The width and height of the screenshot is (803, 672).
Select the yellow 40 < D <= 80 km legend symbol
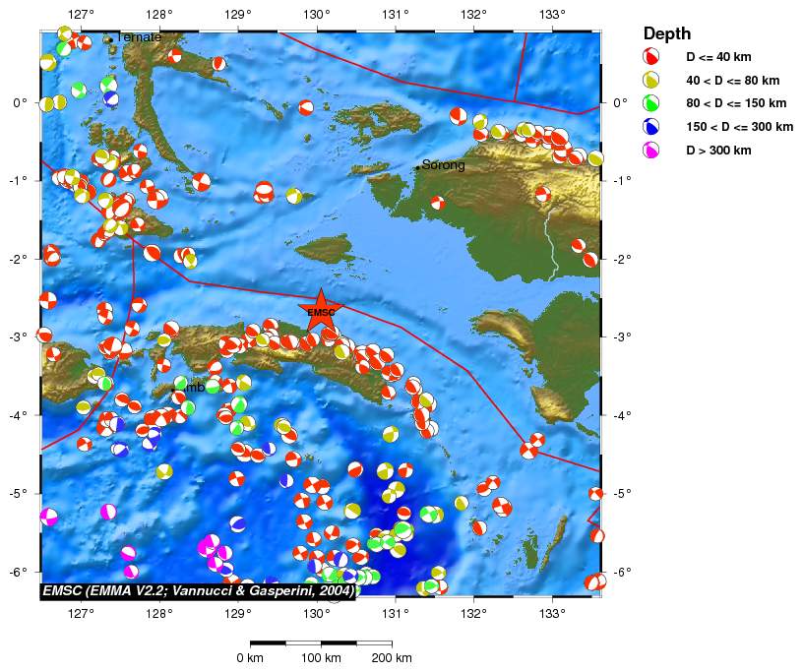pyautogui.click(x=650, y=81)
